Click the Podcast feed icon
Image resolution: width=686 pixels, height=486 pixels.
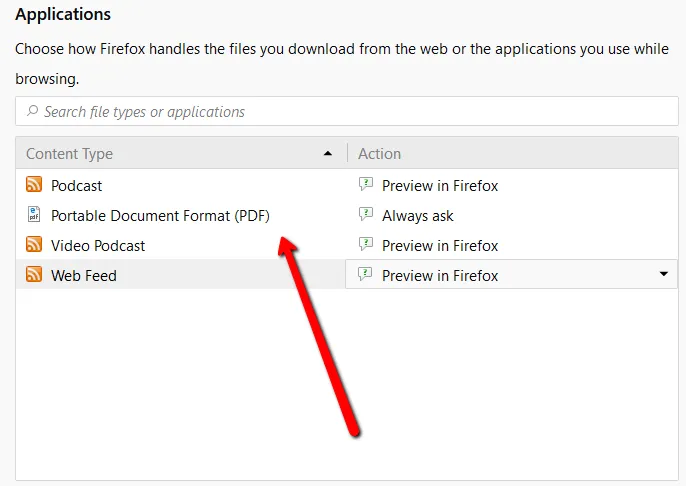pyautogui.click(x=34, y=185)
